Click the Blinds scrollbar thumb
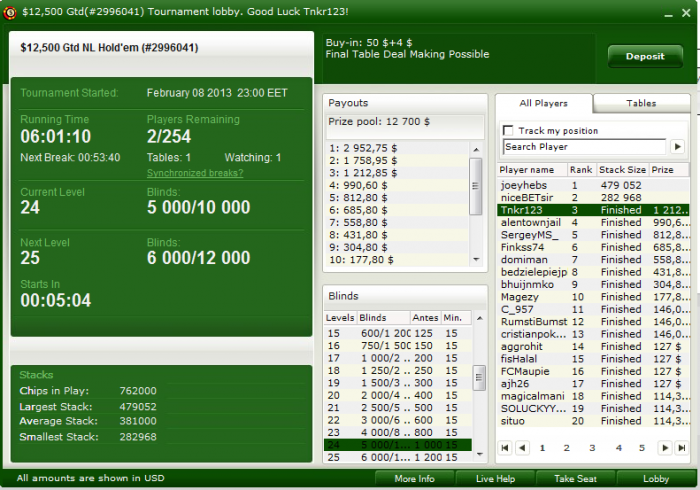Screen dimensions: 700x490 click(479, 378)
